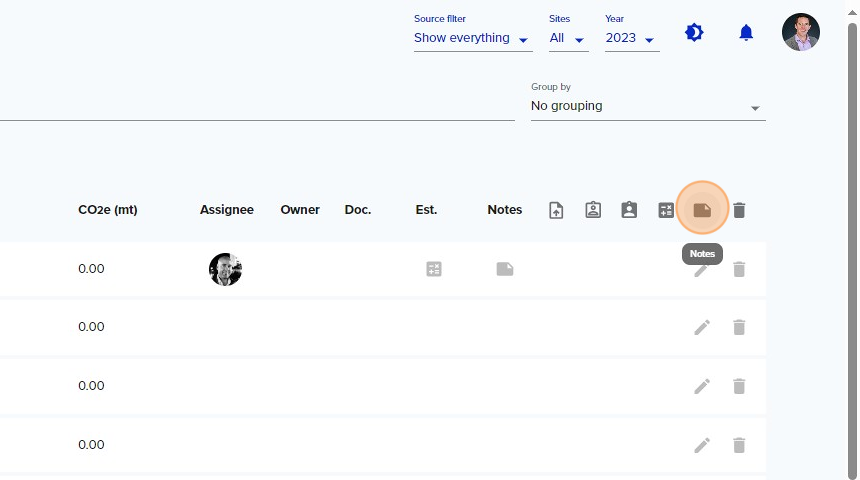Click the first row's note icon
The width and height of the screenshot is (860, 480).
[505, 269]
